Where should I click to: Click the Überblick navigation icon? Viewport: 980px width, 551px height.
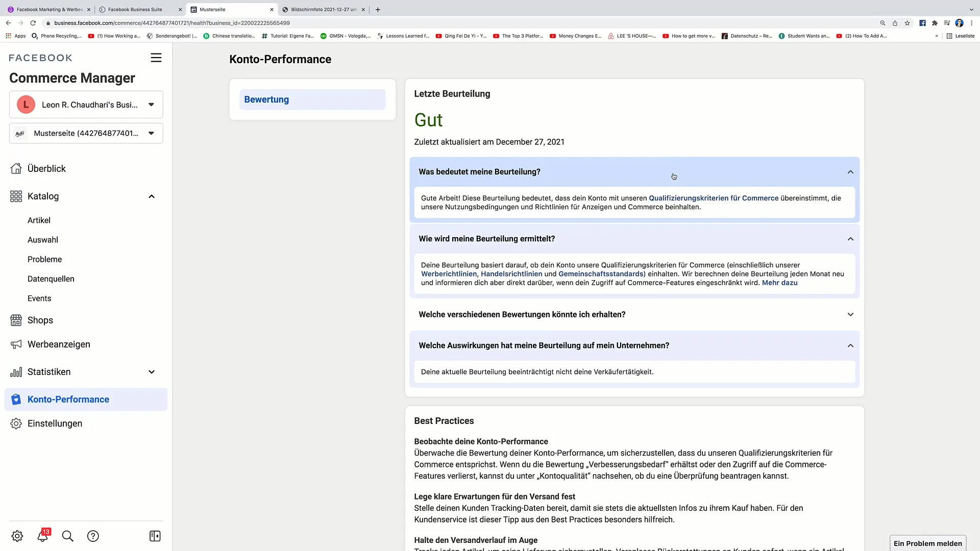[x=15, y=168]
